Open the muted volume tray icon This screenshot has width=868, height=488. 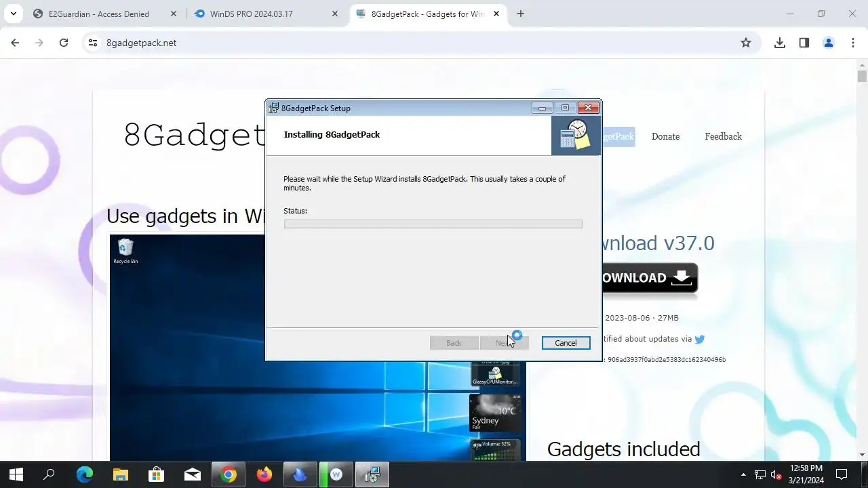click(x=776, y=474)
